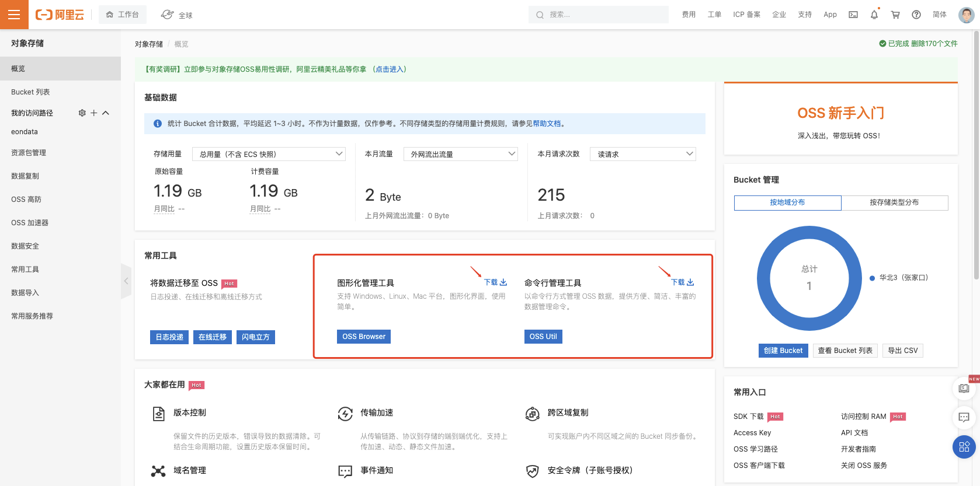Screen dimensions: 980x486
Task: Open ICP 备案 in the top navigation
Action: [747, 15]
